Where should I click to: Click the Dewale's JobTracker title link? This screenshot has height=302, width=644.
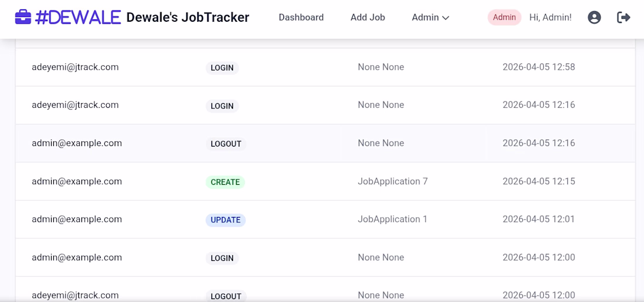188,18
